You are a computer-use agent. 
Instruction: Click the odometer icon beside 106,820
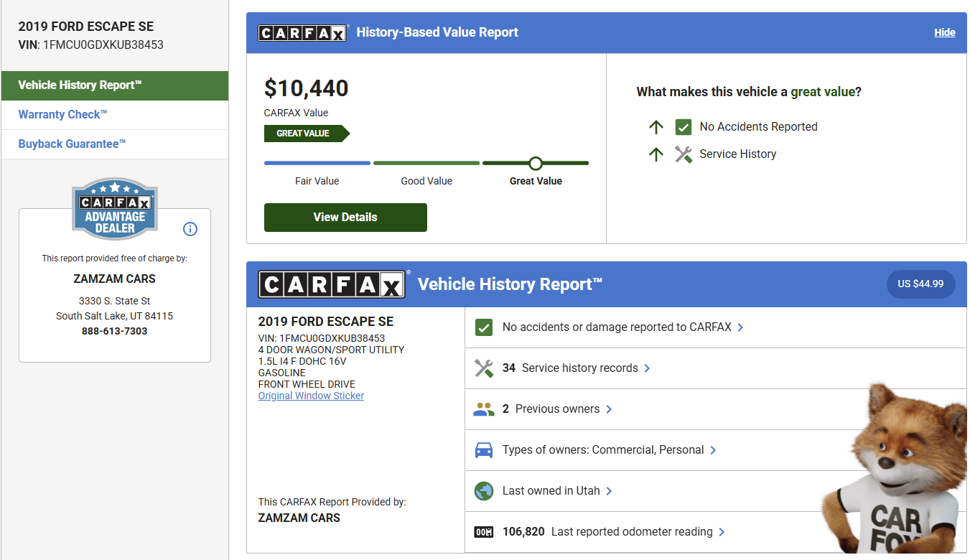click(484, 532)
